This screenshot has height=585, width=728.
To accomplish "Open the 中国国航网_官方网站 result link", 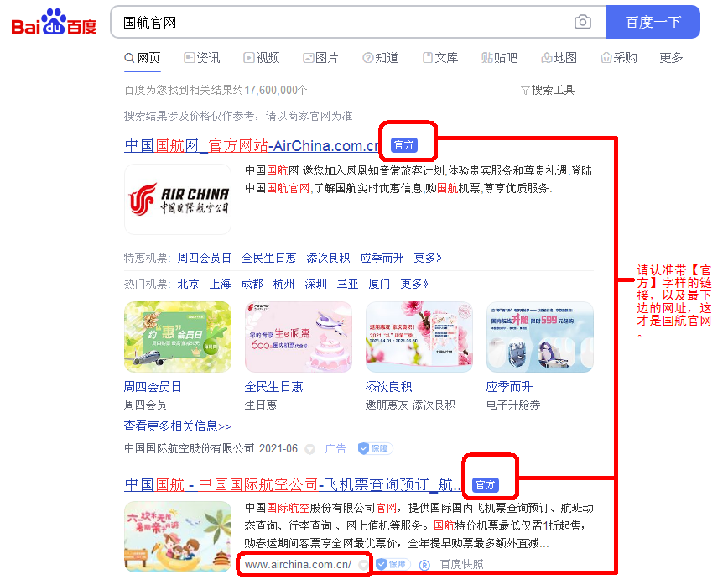I will [x=252, y=146].
